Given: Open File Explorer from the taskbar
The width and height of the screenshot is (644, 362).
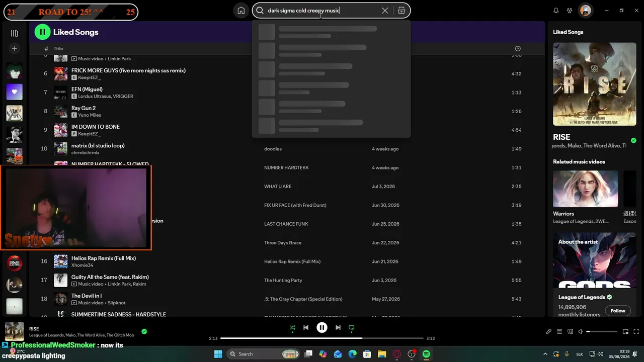Looking at the screenshot, I should [382, 354].
